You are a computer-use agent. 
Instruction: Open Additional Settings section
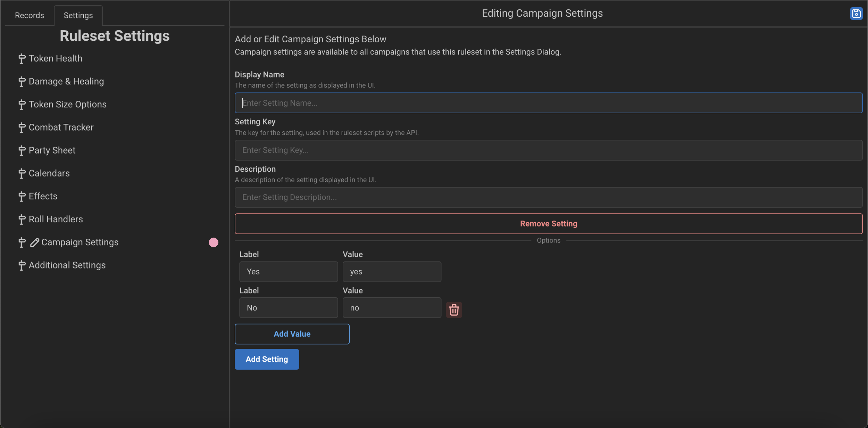pos(67,265)
